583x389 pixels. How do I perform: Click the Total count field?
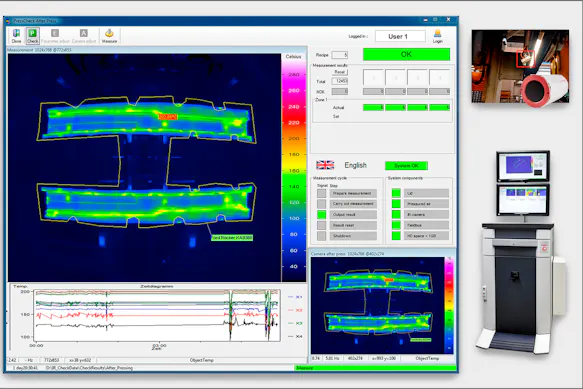pyautogui.click(x=339, y=81)
